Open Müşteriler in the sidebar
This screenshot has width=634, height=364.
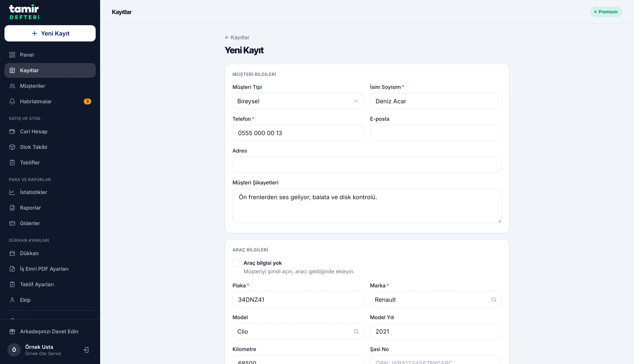click(50, 86)
